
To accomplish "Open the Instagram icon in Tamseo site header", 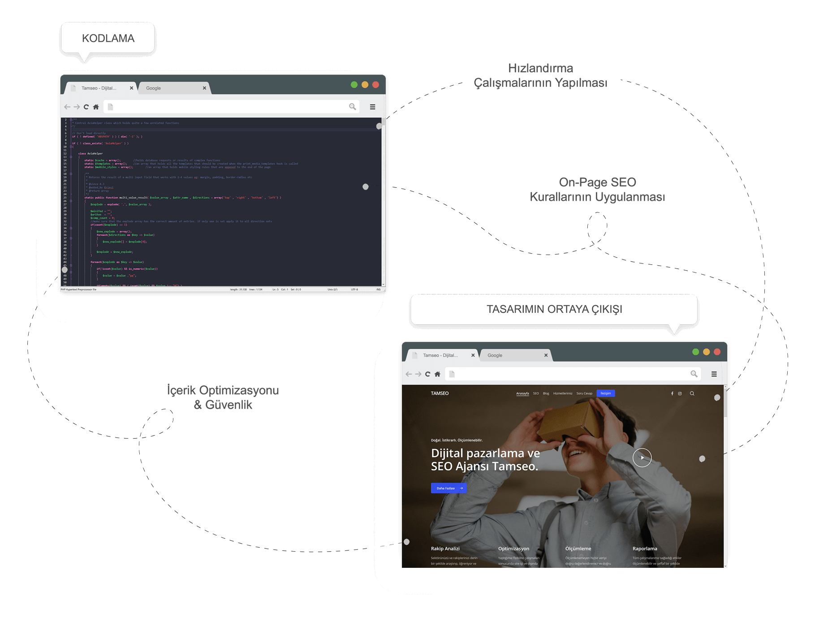I will pos(680,393).
